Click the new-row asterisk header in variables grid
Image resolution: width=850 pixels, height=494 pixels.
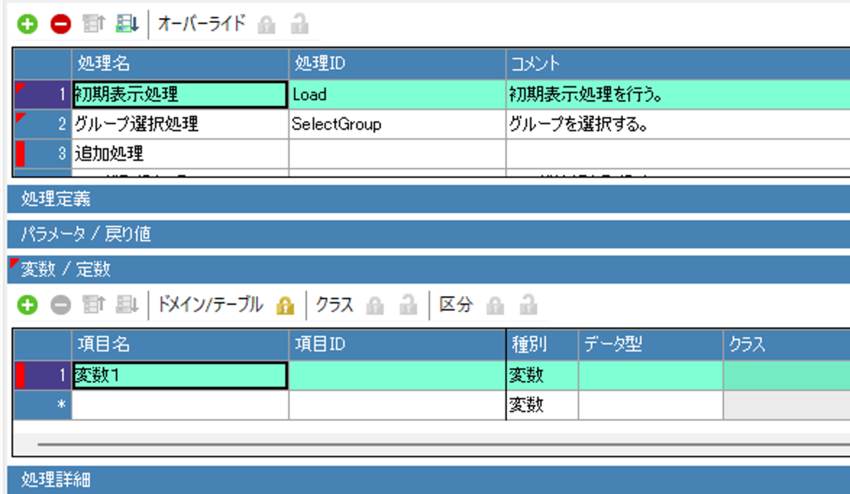click(43, 405)
